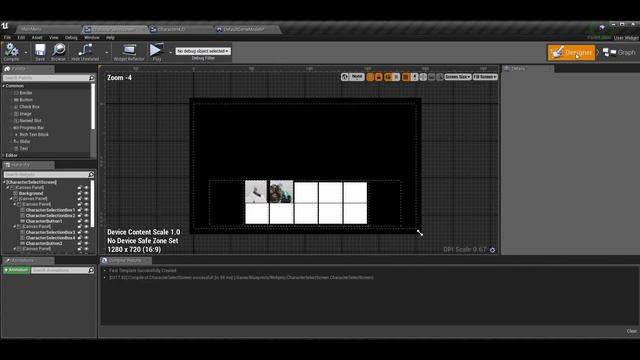This screenshot has width=640, height=360.
Task: Collapse the CharacterSelectScreen root node
Action: 4,182
